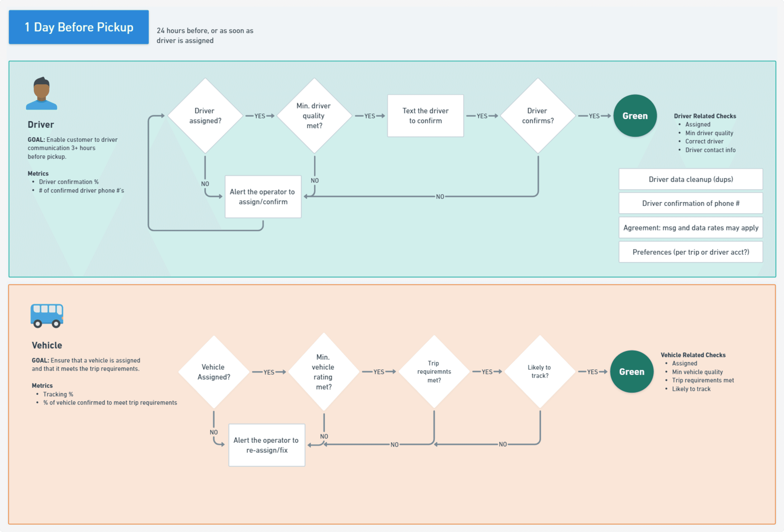Select the "Min. vehicle rating met?" diamond
The width and height of the screenshot is (784, 532).
click(x=324, y=372)
